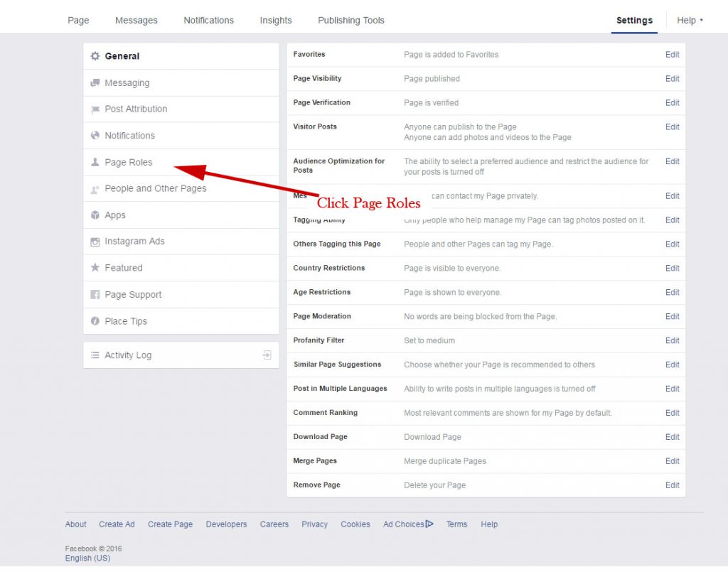Edit the Remove Page setting
This screenshot has width=728, height=572.
pos(673,486)
